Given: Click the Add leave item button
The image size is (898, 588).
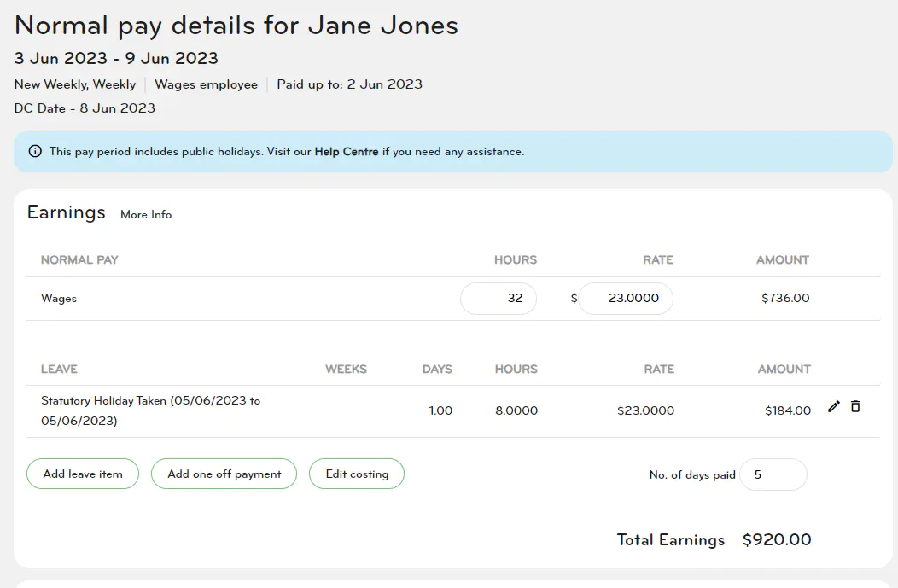Looking at the screenshot, I should 82,474.
